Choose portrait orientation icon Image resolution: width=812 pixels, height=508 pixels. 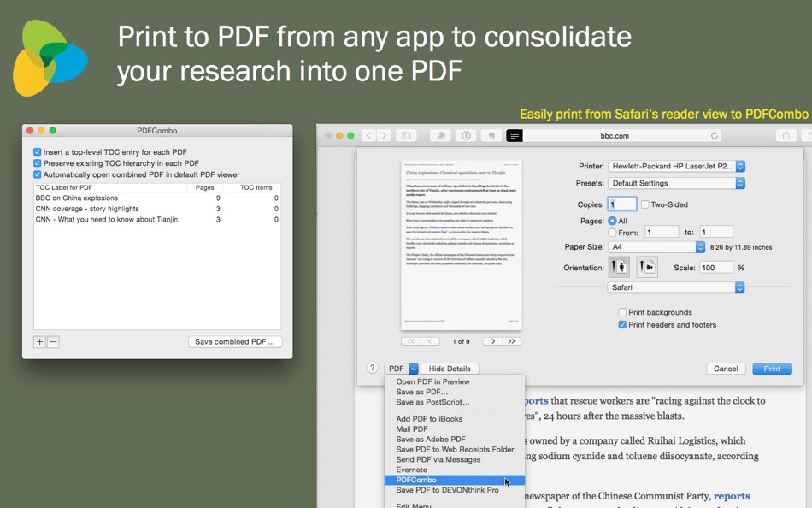tap(619, 267)
